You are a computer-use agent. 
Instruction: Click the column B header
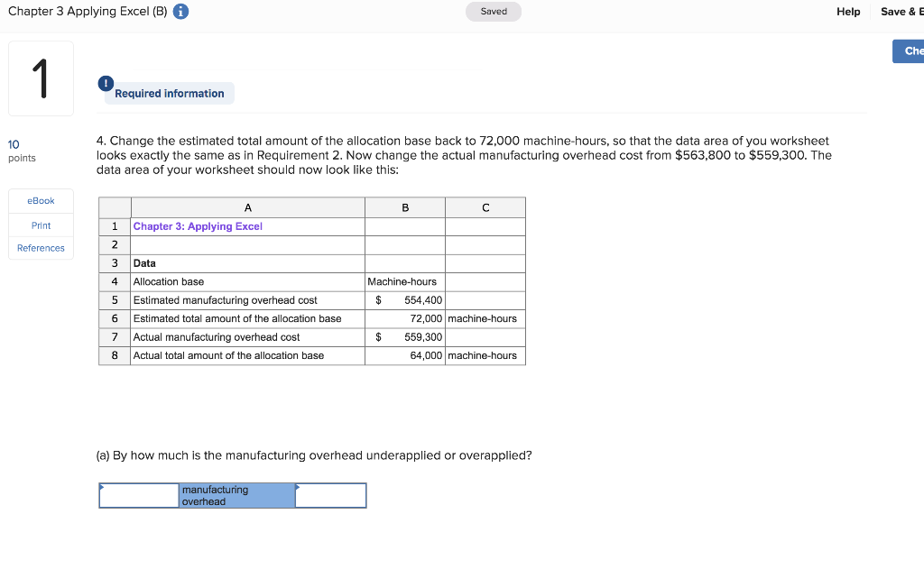click(405, 208)
